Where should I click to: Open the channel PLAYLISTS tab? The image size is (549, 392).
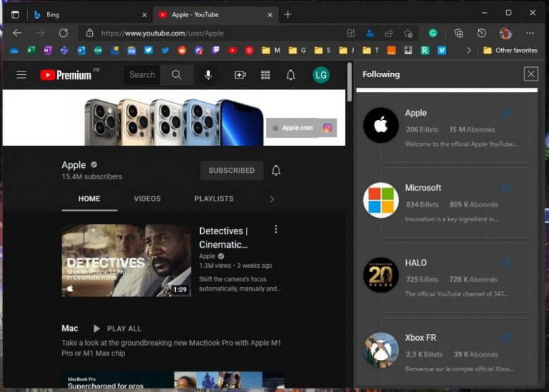click(214, 199)
